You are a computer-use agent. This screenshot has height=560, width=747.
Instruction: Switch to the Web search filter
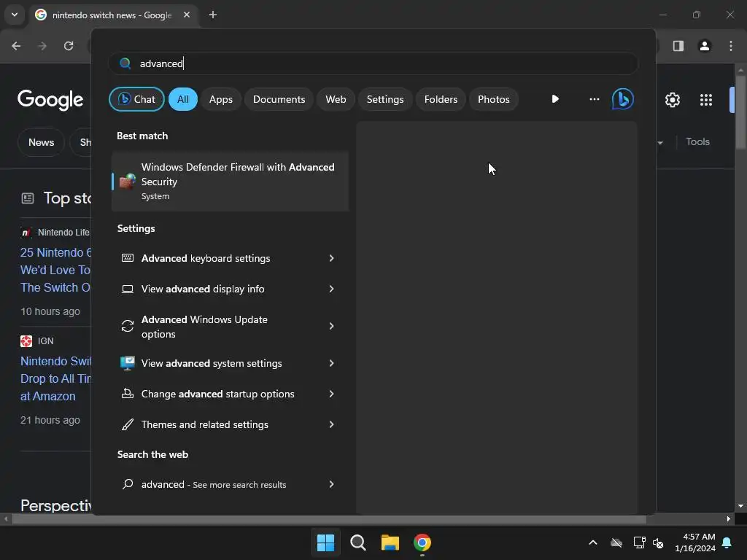tap(336, 99)
